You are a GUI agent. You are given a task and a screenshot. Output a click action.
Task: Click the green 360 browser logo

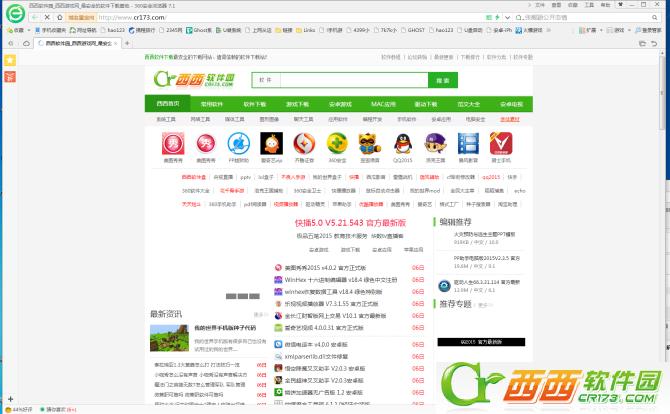tap(15, 14)
